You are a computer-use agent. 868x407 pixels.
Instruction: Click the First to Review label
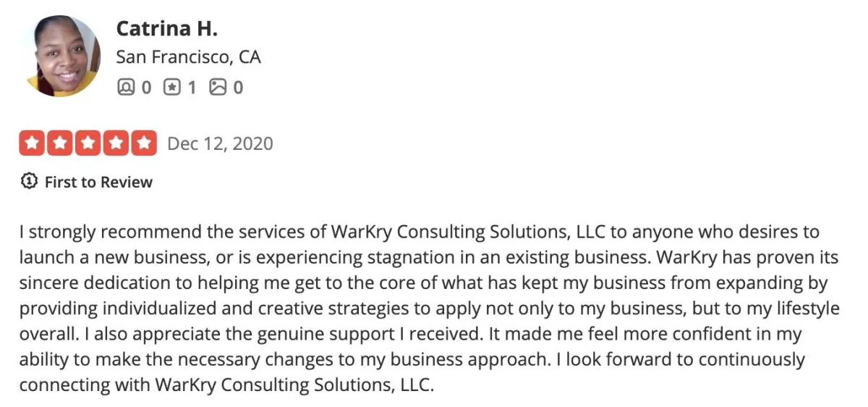click(x=98, y=182)
